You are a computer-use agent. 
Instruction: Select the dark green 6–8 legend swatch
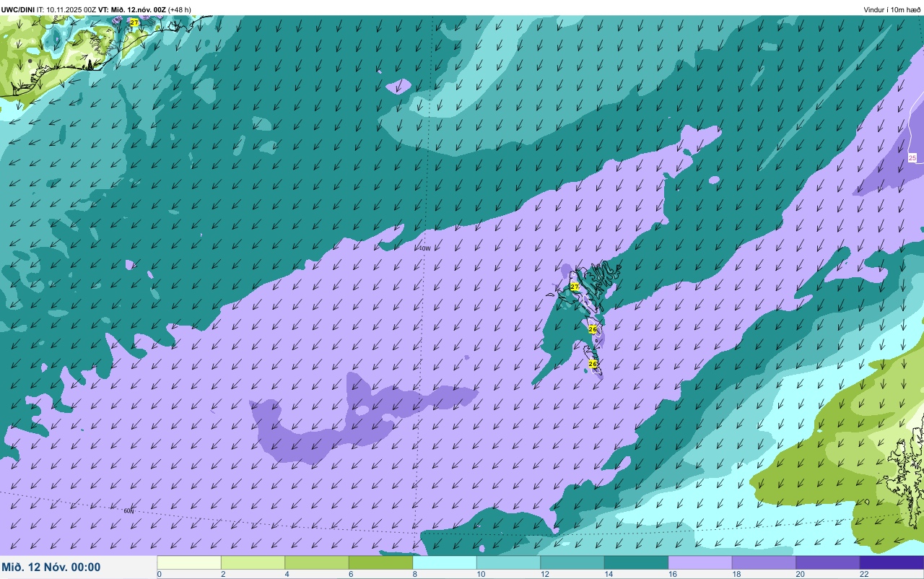pyautogui.click(x=380, y=562)
